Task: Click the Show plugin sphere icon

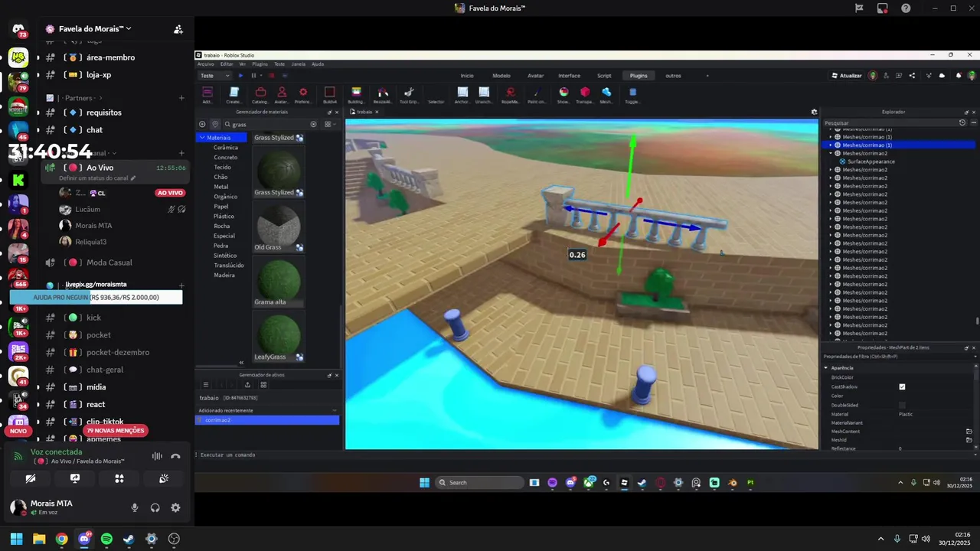Action: [x=563, y=93]
